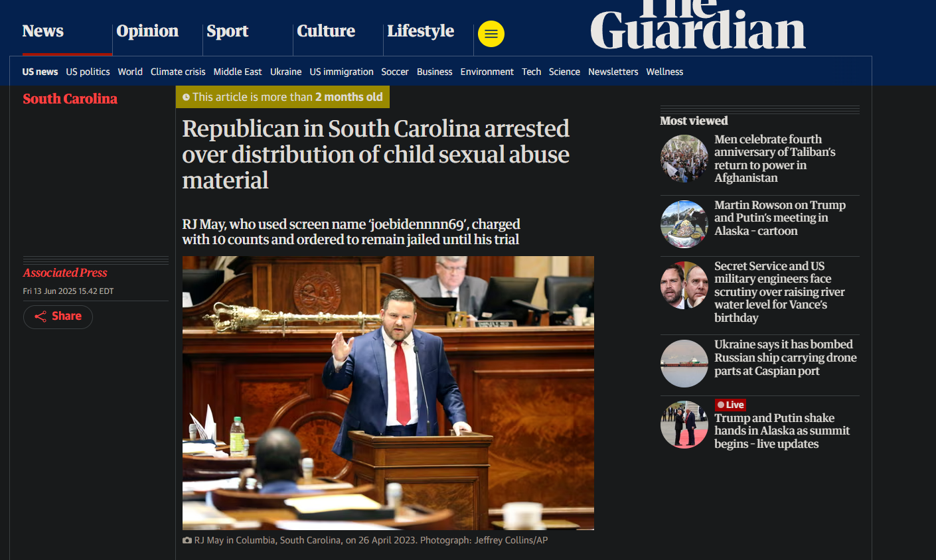This screenshot has width=936, height=560.
Task: Open Vance Secret Service story thumbnail
Action: 684,285
